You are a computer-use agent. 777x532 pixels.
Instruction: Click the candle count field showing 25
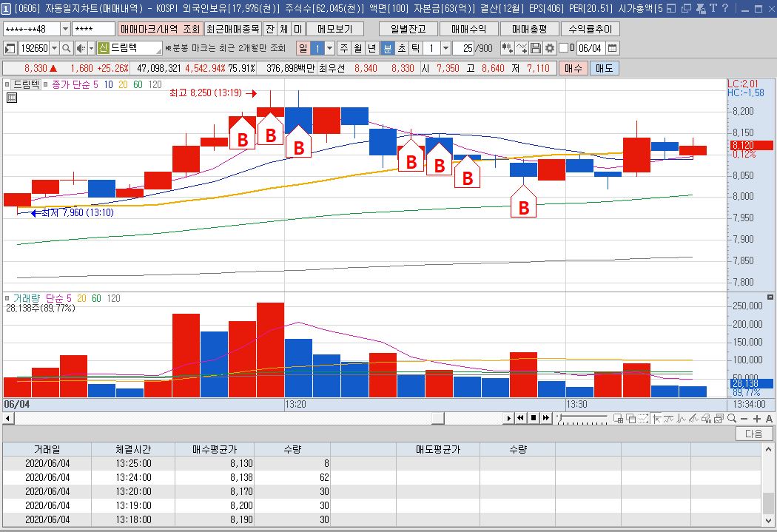click(x=462, y=48)
